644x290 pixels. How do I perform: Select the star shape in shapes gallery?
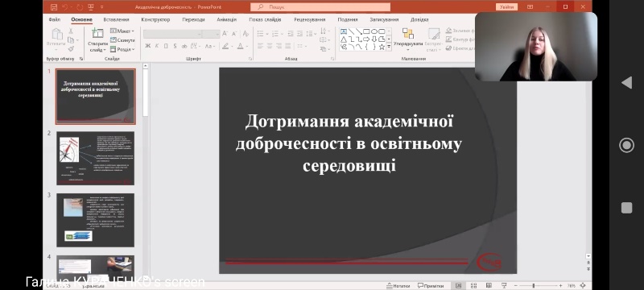pyautogui.click(x=382, y=47)
